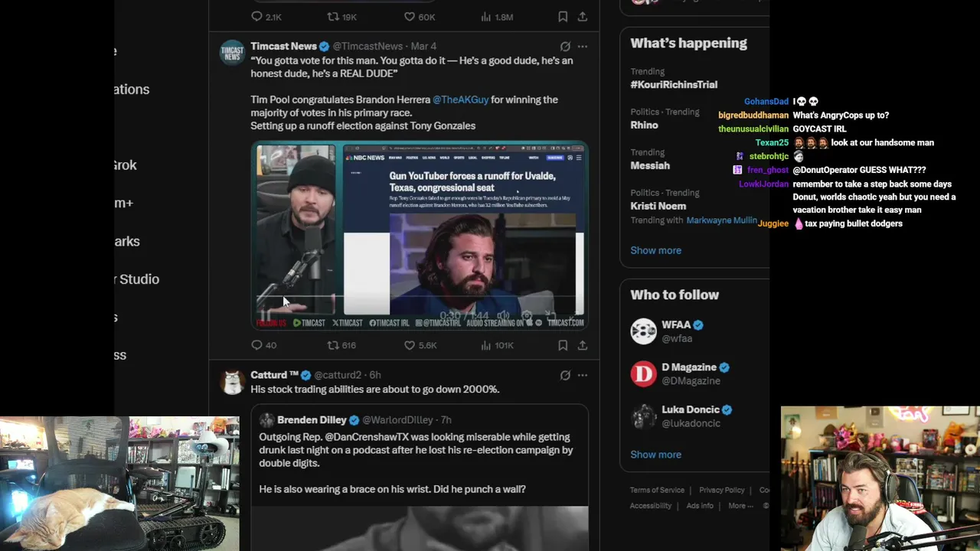
Task: Open the Mar 4 timestamp on Timcast tweet
Action: [423, 47]
